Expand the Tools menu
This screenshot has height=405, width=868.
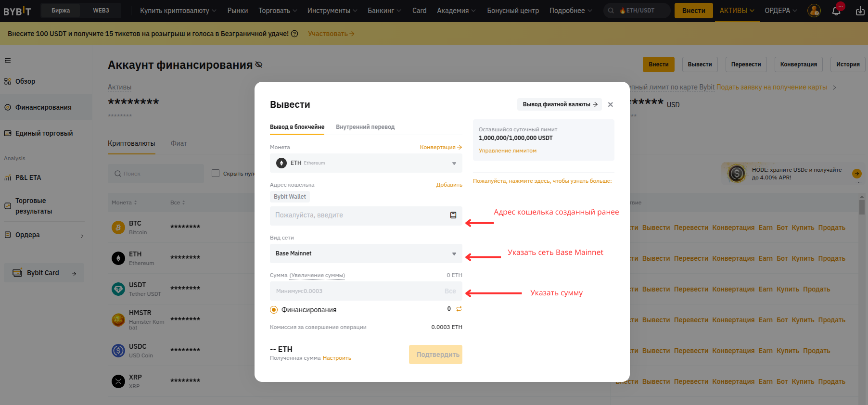[332, 11]
